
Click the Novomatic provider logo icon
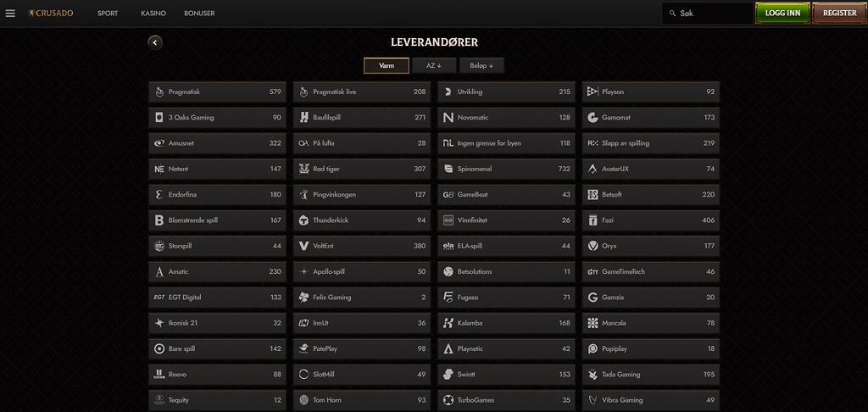[x=448, y=117]
